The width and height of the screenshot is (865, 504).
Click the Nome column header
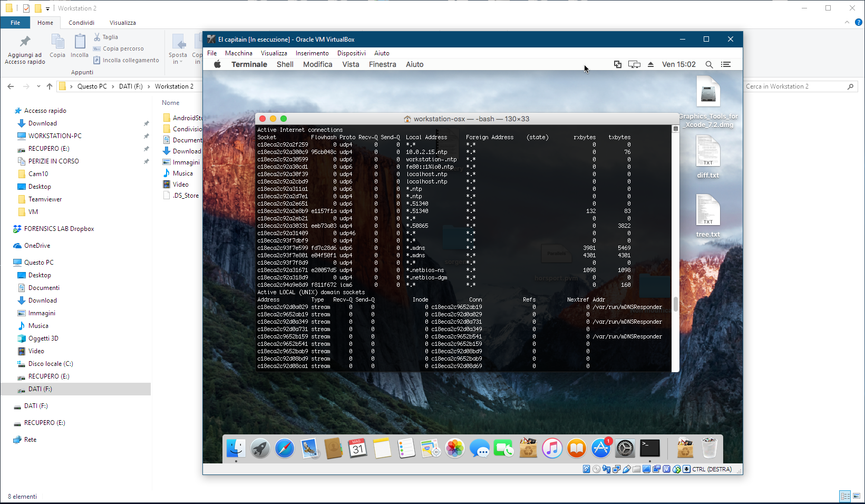click(170, 103)
